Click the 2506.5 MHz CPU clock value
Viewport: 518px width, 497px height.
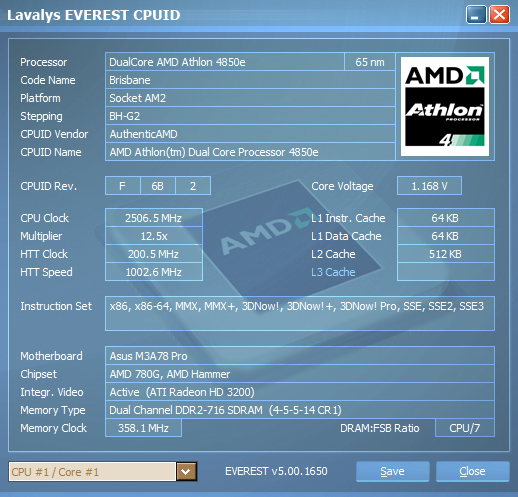tap(154, 218)
